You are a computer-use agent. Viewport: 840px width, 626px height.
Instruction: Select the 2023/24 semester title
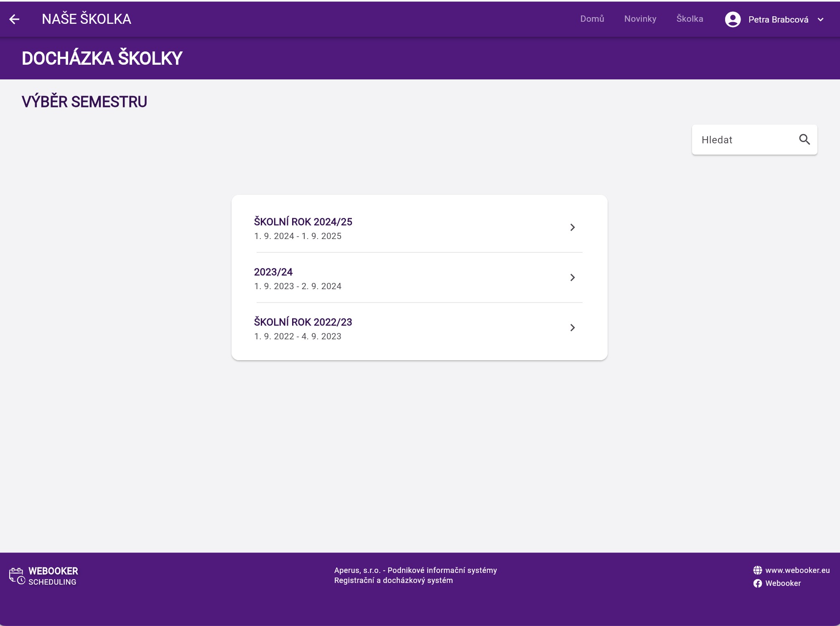click(x=273, y=272)
